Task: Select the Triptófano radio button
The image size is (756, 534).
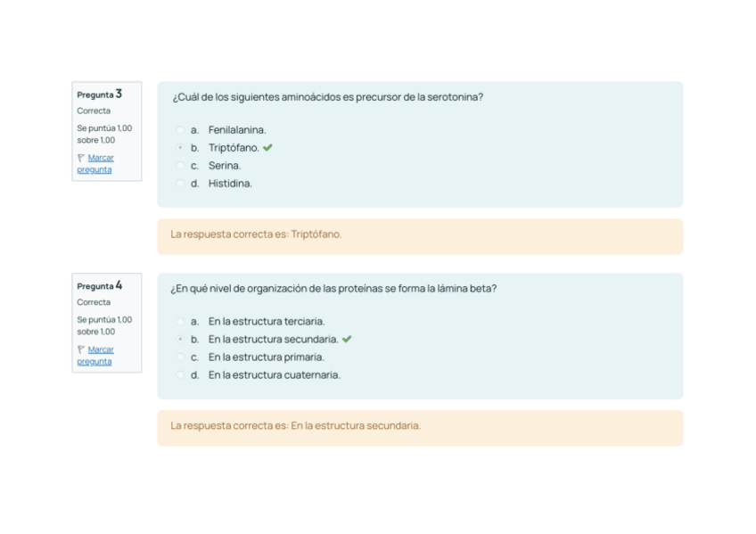Action: 181,148
